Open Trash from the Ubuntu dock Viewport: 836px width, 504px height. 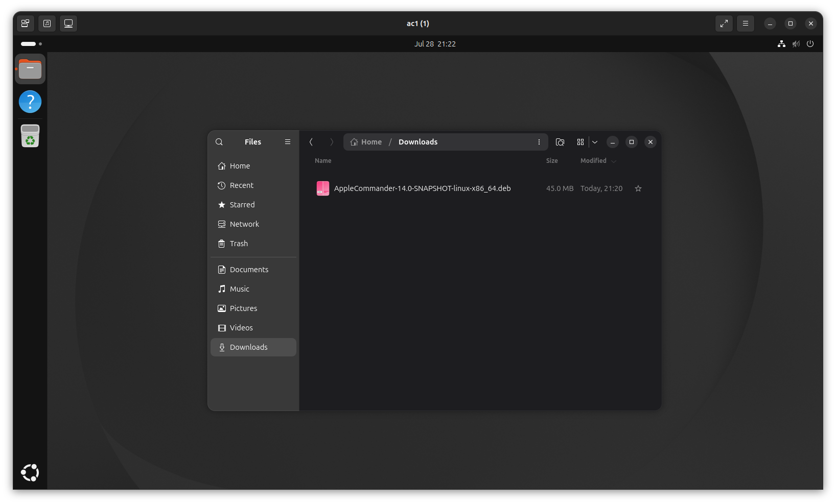click(30, 136)
